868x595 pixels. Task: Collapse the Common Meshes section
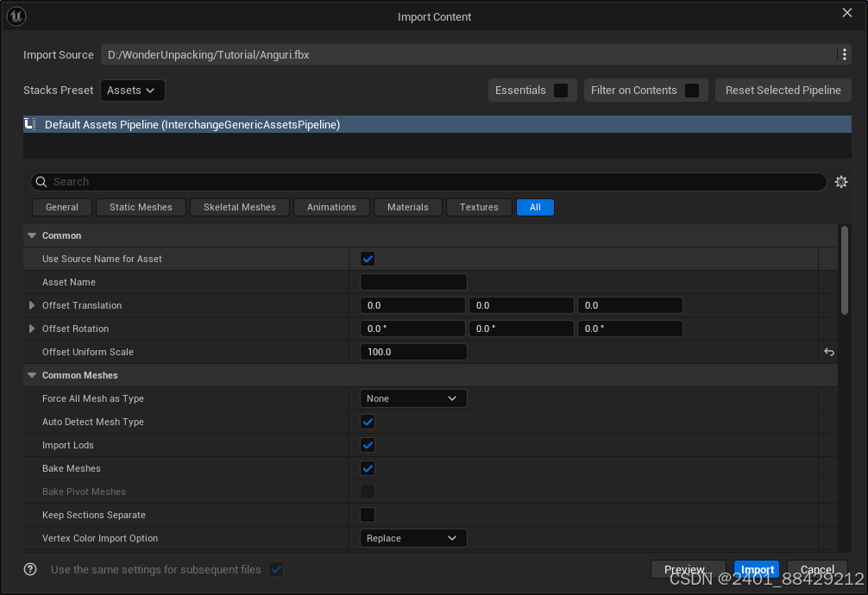(x=32, y=375)
